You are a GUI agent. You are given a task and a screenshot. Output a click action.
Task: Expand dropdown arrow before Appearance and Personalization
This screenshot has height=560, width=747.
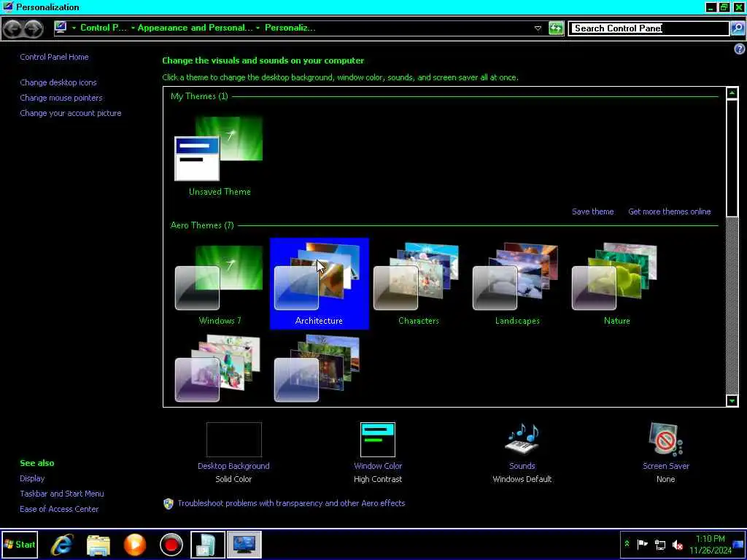coord(133,28)
